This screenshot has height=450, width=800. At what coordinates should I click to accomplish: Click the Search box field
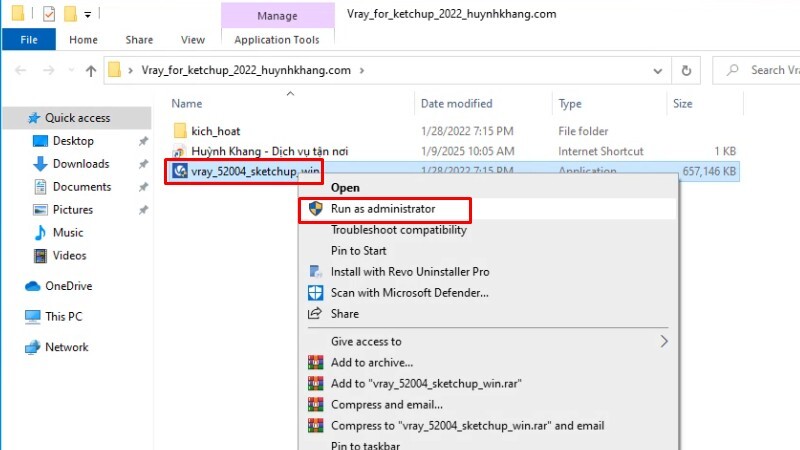pos(757,70)
